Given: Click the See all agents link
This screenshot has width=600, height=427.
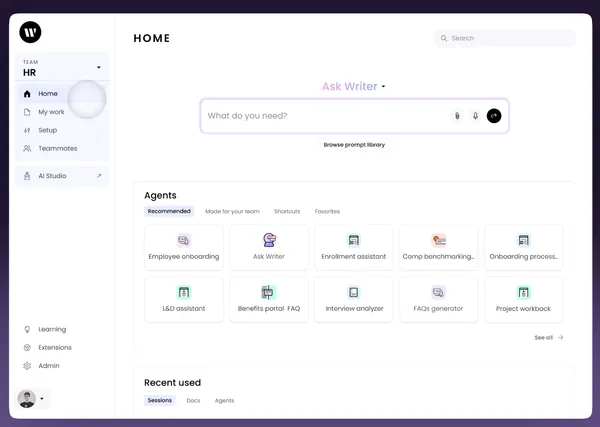Looking at the screenshot, I should pyautogui.click(x=549, y=337).
